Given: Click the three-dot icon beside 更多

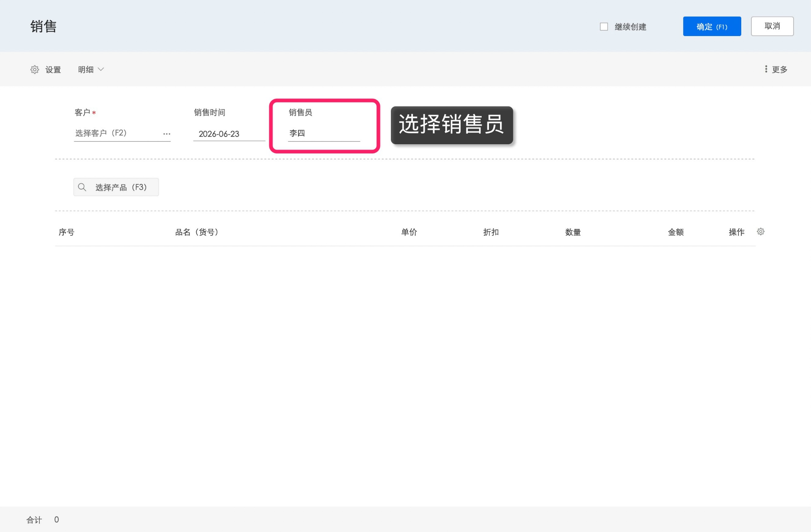Looking at the screenshot, I should tap(766, 69).
